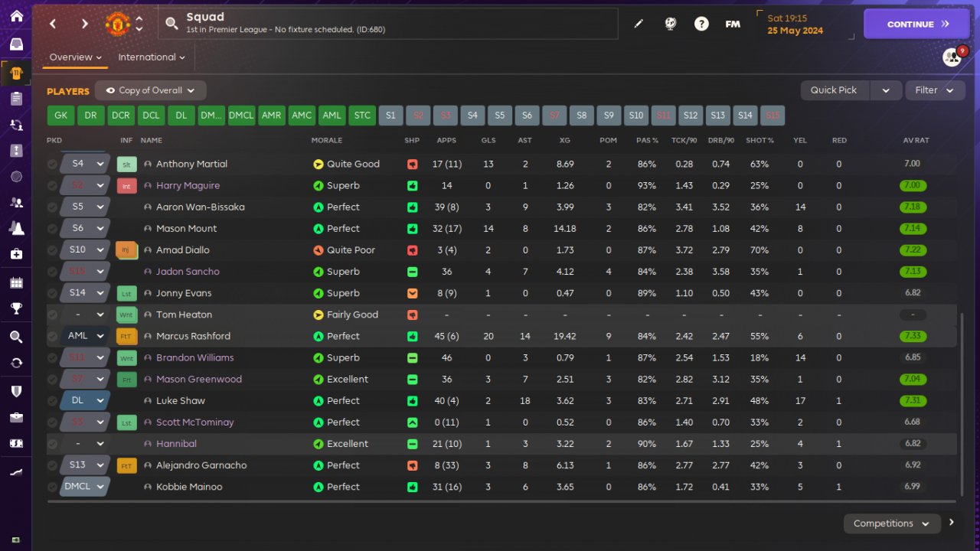Sort the table by the NAME column

pos(152,141)
